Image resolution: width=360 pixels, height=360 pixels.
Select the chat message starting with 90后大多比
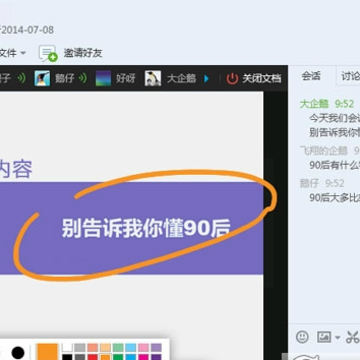(x=335, y=197)
